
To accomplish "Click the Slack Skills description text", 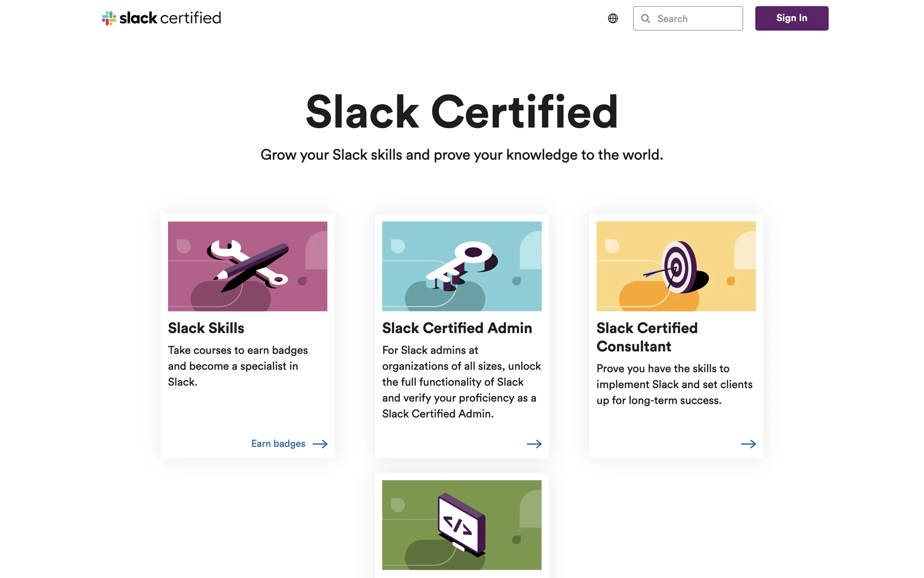I will click(x=238, y=366).
